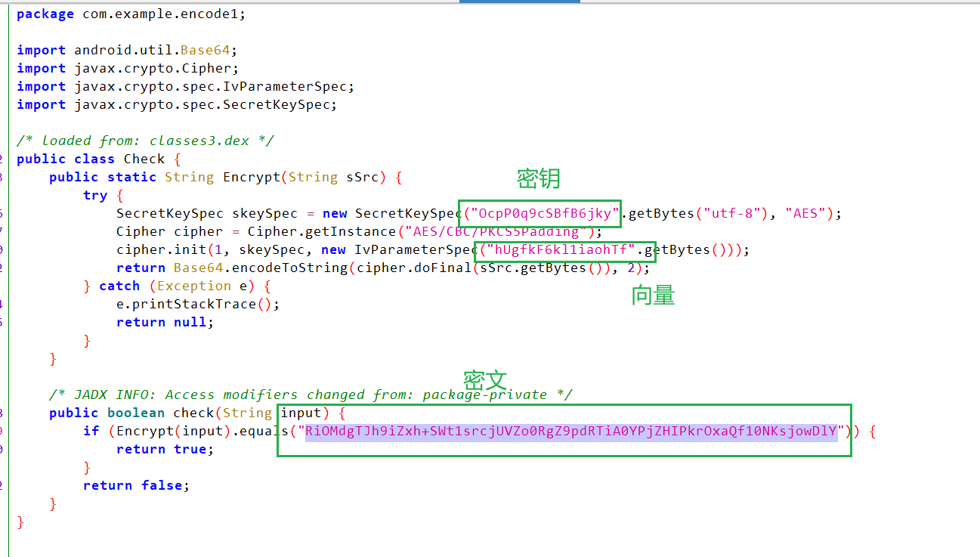Click the JADX INFO access modifiers comment
980x557 pixels.
click(x=310, y=395)
